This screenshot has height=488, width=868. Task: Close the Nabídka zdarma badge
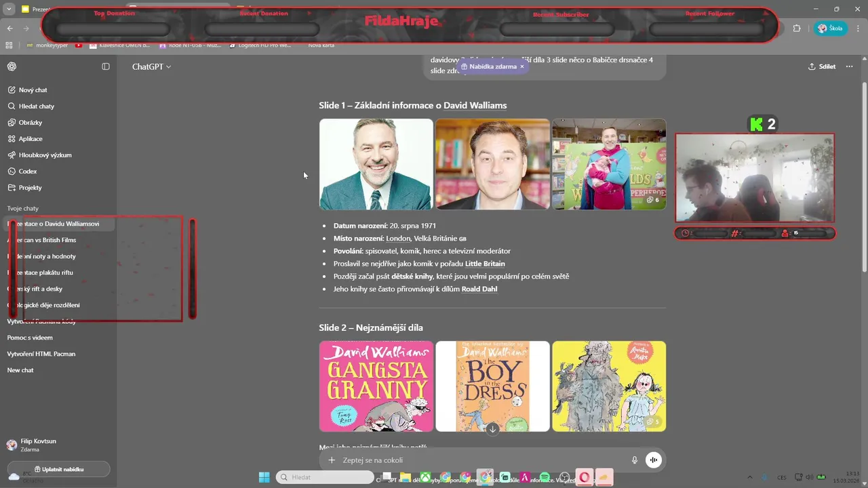521,66
